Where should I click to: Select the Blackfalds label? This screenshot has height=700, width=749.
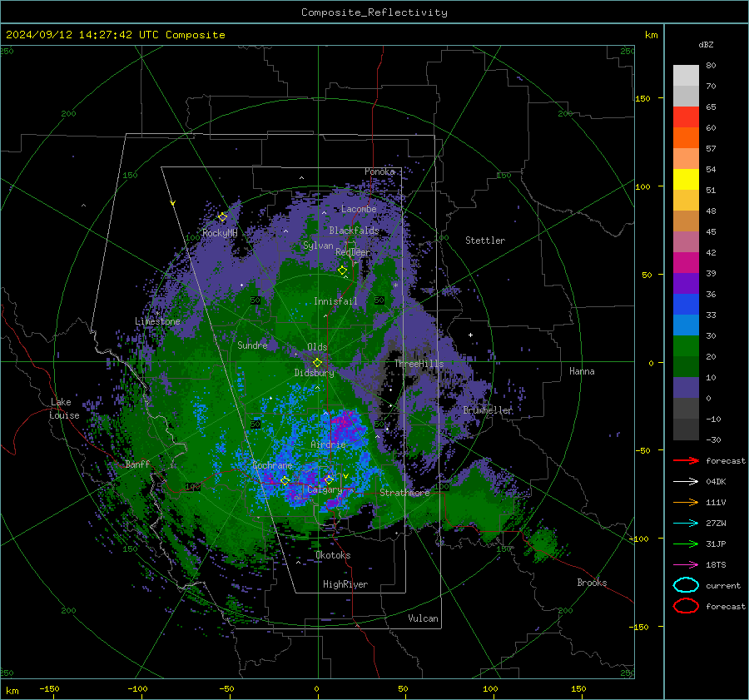354,231
